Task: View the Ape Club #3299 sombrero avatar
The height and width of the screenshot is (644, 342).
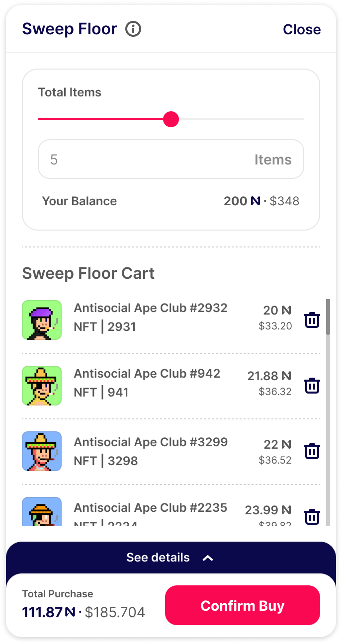Action: pos(42,451)
